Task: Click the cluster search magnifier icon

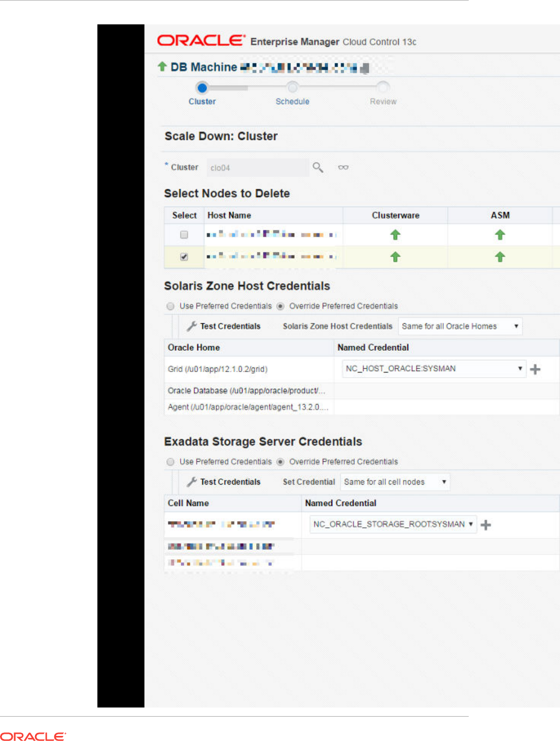Action: pyautogui.click(x=318, y=167)
